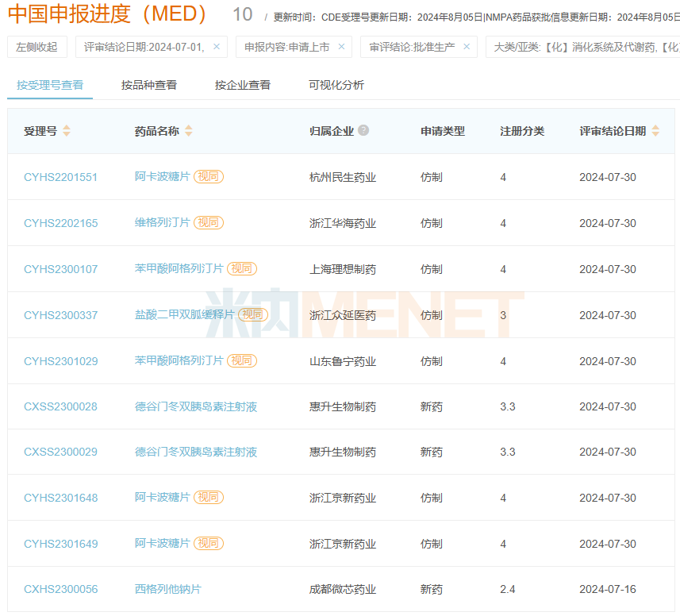The height and width of the screenshot is (616, 680).
Task: Open acceptance number CXHS2300056
Action: 61,589
